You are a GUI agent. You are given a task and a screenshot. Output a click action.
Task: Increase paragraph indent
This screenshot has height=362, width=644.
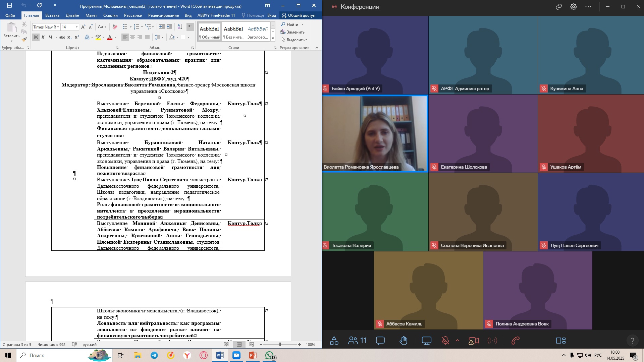[x=169, y=27]
